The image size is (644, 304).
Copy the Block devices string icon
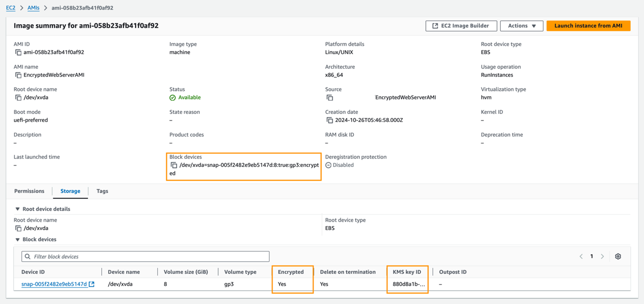tap(174, 165)
